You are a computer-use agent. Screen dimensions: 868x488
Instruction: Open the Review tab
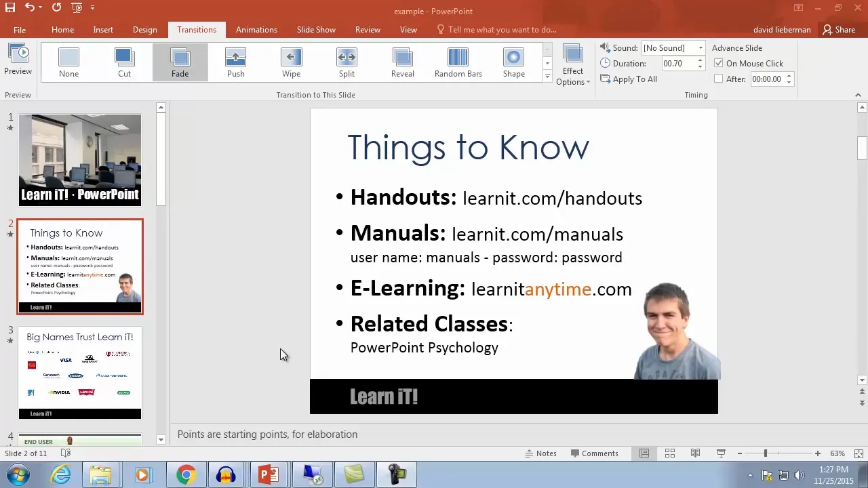click(368, 30)
